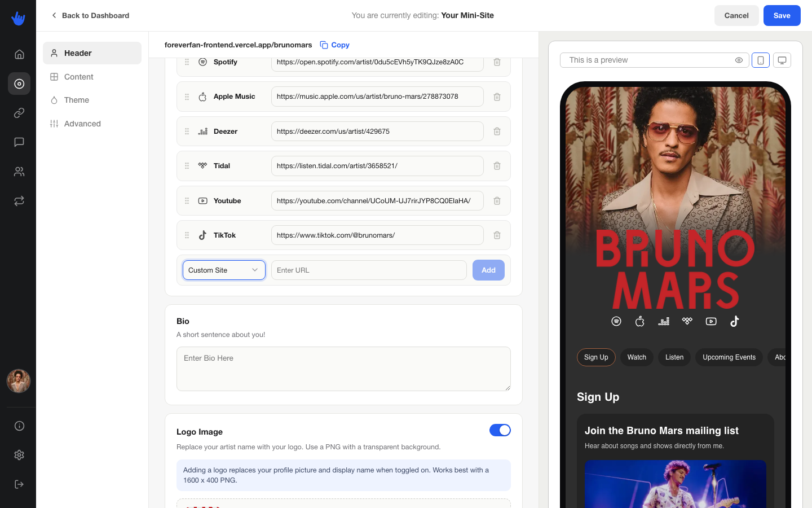Click the Add link button

[x=488, y=270]
